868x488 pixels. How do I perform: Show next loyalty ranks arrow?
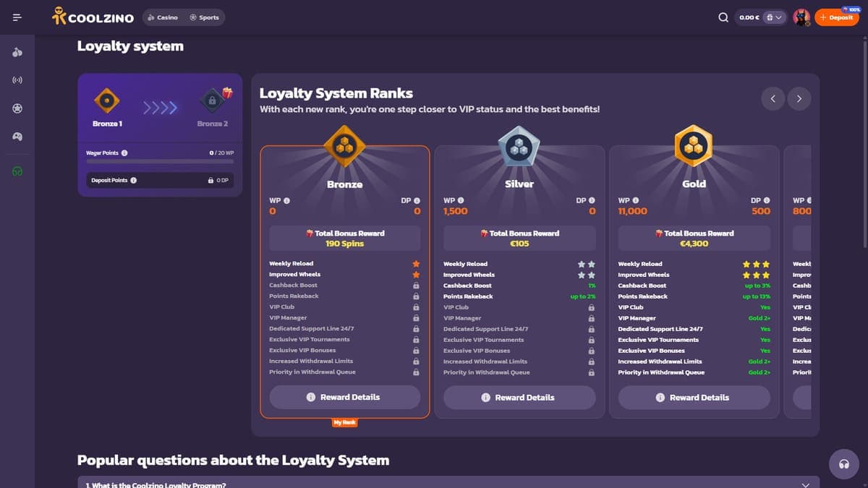[x=799, y=98]
